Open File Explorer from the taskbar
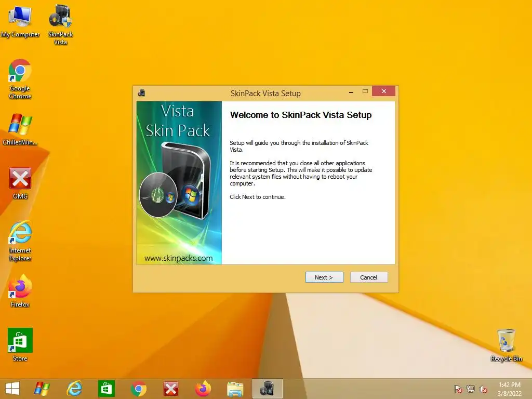532x399 pixels. click(235, 389)
